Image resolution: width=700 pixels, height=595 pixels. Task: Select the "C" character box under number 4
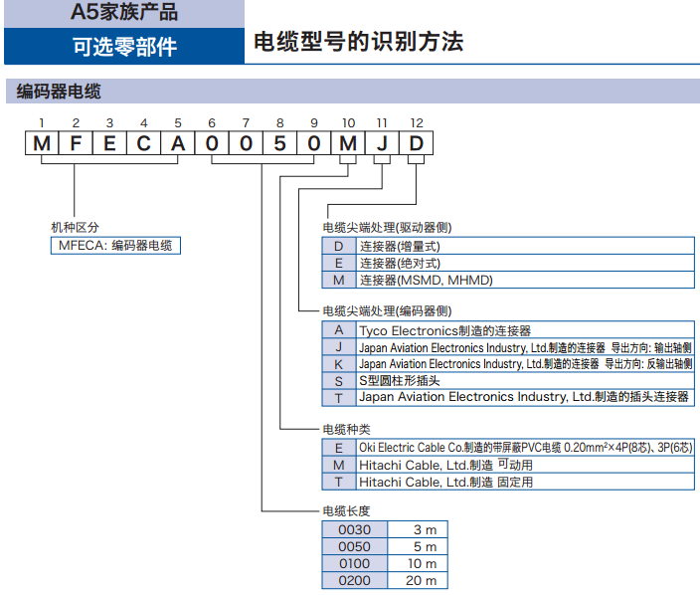coord(143,143)
